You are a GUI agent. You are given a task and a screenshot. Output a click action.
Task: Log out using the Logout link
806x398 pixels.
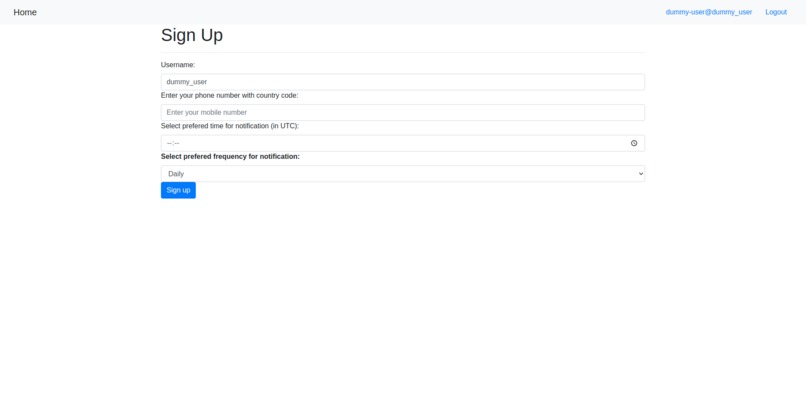tap(776, 12)
